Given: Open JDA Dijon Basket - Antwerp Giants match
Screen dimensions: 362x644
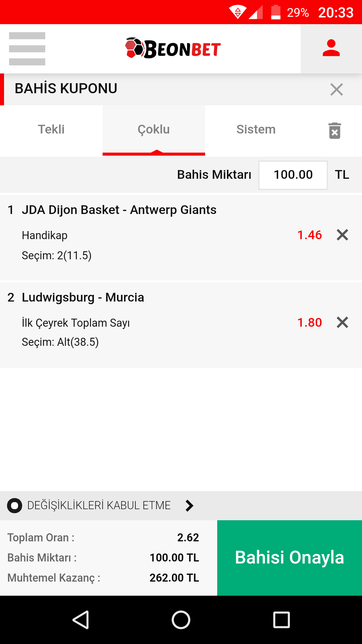Looking at the screenshot, I should (119, 210).
